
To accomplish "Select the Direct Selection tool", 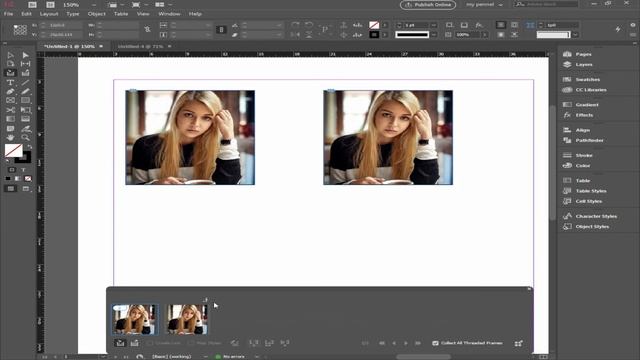I will tap(25, 55).
